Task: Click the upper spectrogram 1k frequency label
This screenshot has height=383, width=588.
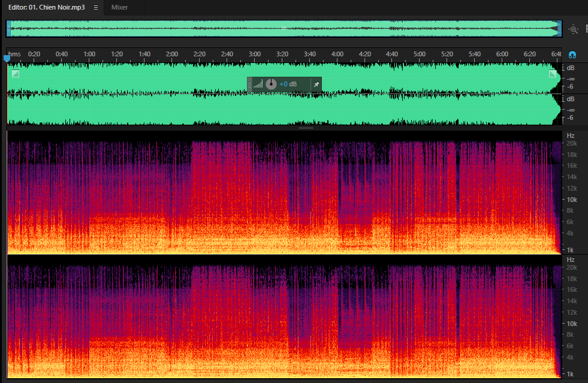Action: [570, 250]
